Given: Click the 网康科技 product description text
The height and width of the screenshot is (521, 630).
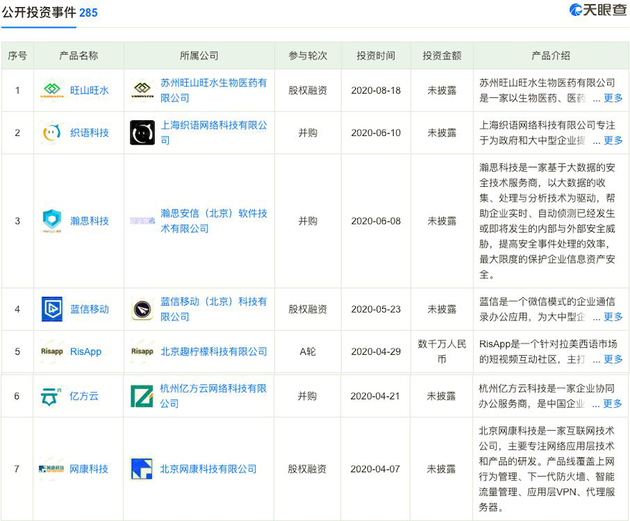Looking at the screenshot, I should click(547, 469).
